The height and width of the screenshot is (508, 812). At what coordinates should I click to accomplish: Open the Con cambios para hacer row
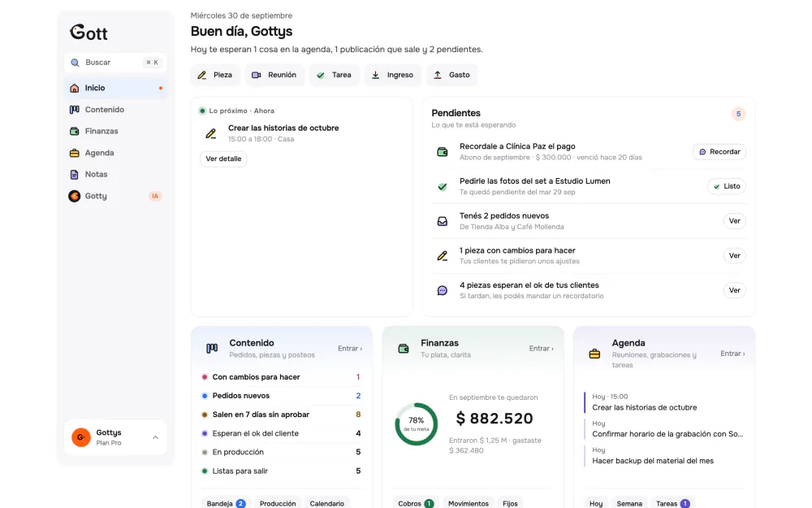[x=281, y=377]
